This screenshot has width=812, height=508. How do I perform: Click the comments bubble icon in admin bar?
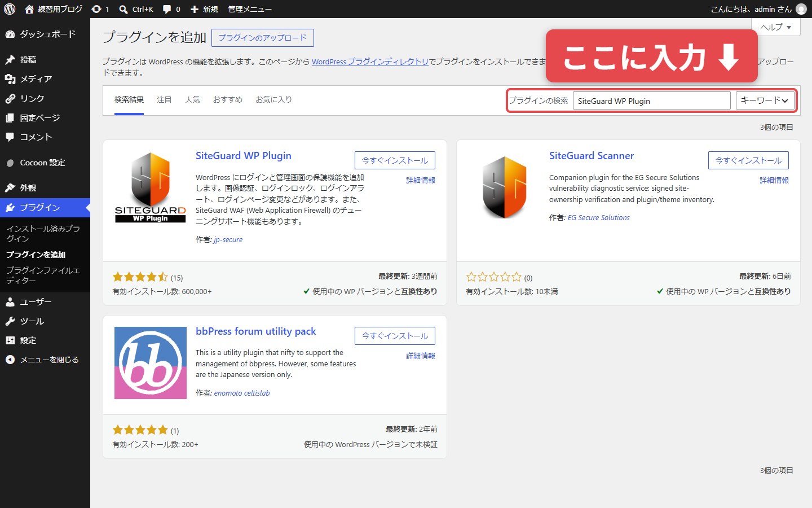167,9
